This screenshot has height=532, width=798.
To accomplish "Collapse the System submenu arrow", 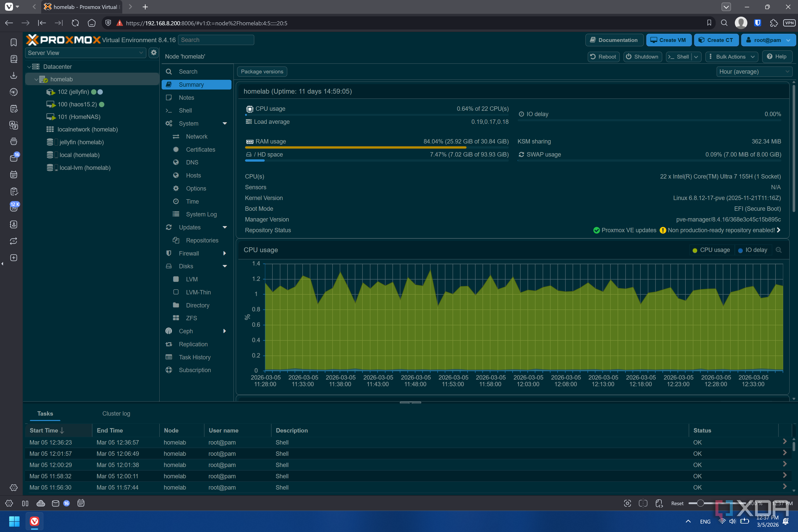I will point(225,124).
